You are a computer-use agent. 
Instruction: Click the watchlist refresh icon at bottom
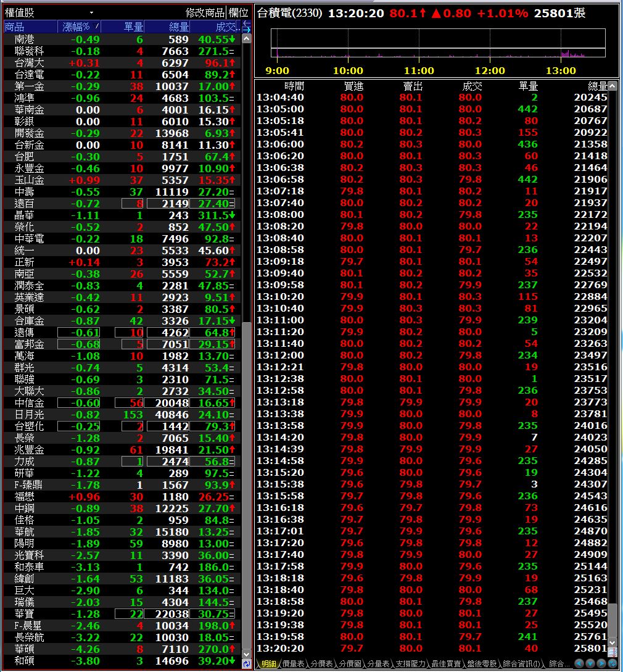pyautogui.click(x=246, y=664)
